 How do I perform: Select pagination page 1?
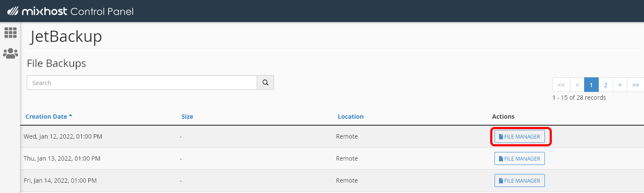pos(591,85)
